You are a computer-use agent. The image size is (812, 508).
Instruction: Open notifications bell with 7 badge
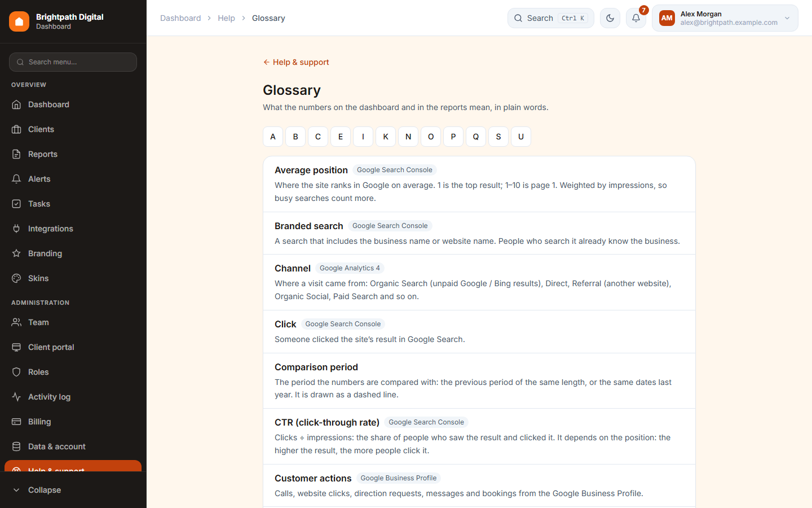[x=636, y=18]
